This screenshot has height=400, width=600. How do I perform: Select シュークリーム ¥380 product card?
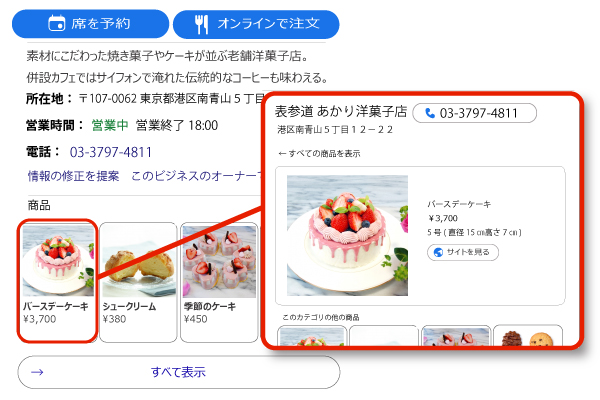tap(138, 282)
